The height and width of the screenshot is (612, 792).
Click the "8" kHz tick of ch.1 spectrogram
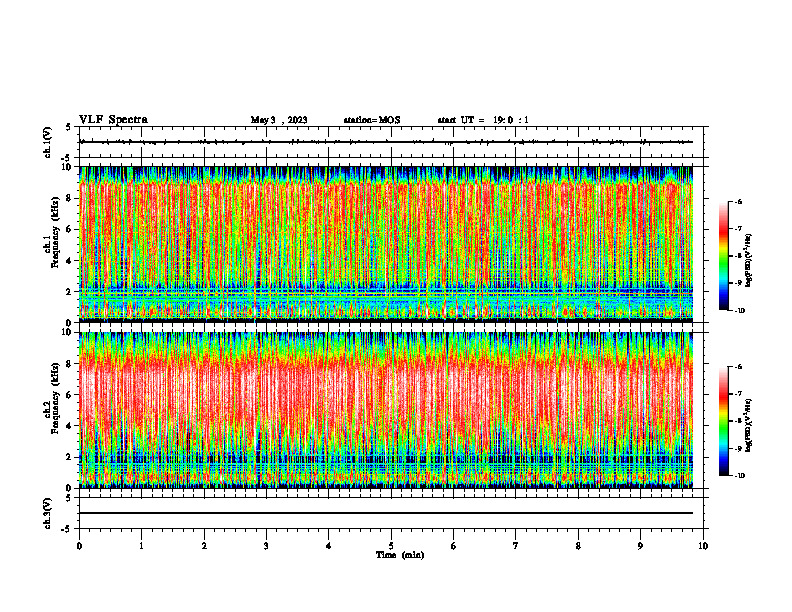[x=69, y=198]
